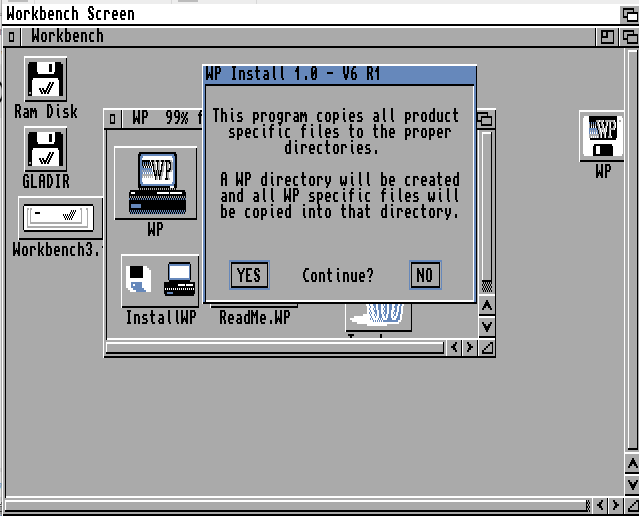Close the Workbench window
Image resolution: width=639 pixels, height=516 pixels.
(x=11, y=37)
